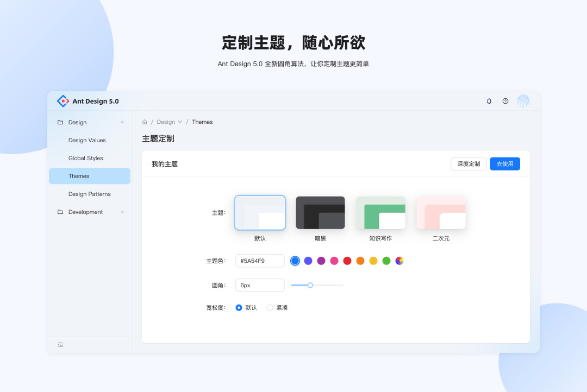This screenshot has width=587, height=392.
Task: Click the 主题色 hex color input
Action: pyautogui.click(x=260, y=261)
